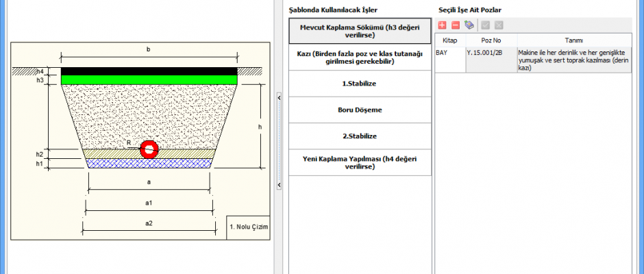
Task: Choose the 2.Stabilize work item
Action: (360, 136)
